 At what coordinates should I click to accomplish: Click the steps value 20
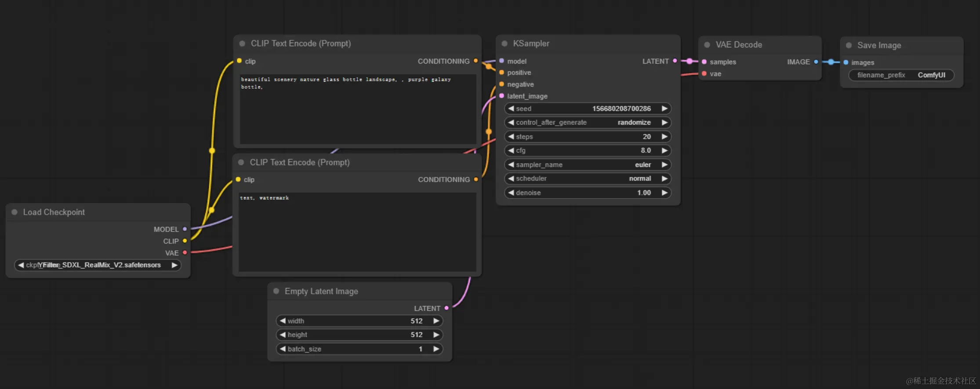click(646, 137)
